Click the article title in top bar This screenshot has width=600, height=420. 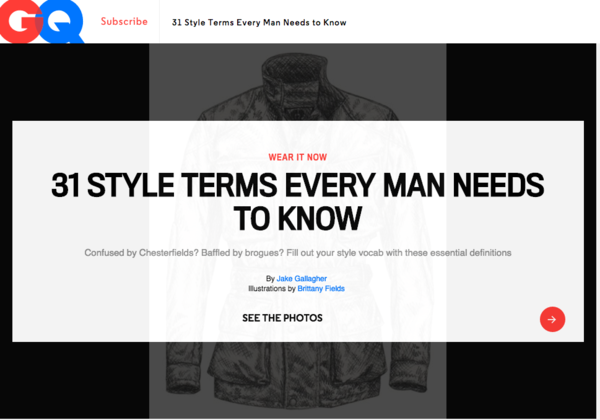pos(259,23)
